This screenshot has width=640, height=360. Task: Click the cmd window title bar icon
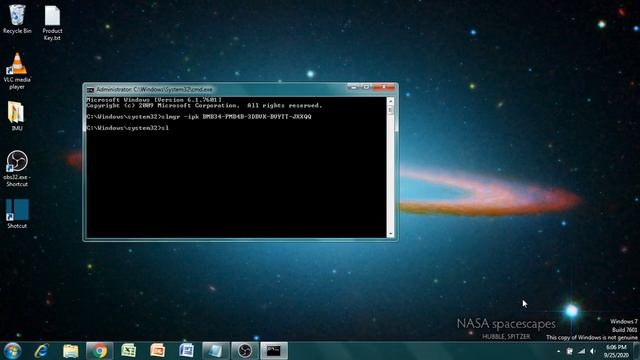90,89
